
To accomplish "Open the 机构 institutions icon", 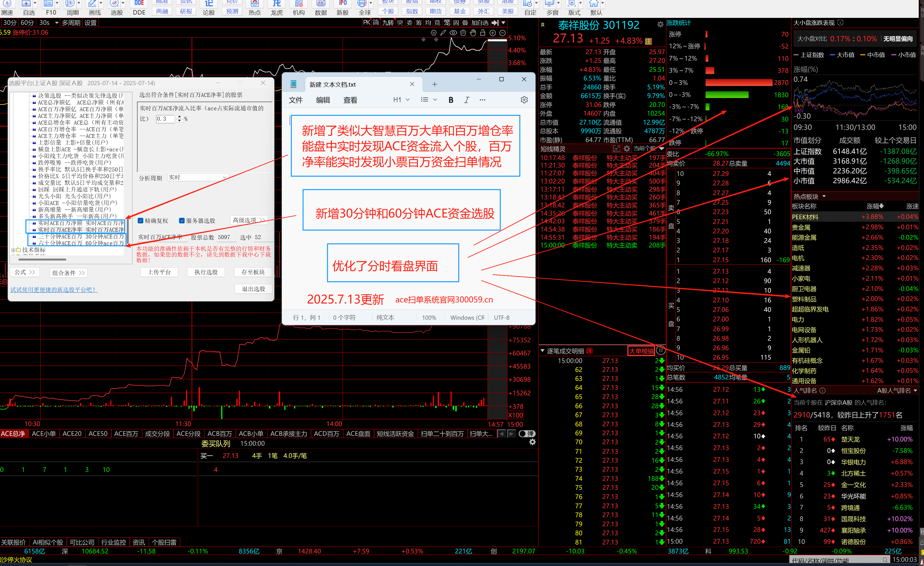I will [299, 8].
